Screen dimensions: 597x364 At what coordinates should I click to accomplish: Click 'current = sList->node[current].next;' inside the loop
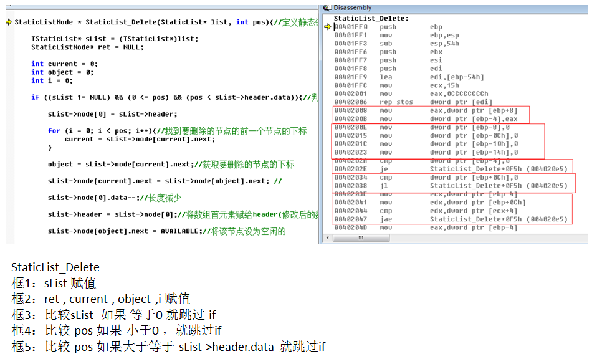point(140,140)
